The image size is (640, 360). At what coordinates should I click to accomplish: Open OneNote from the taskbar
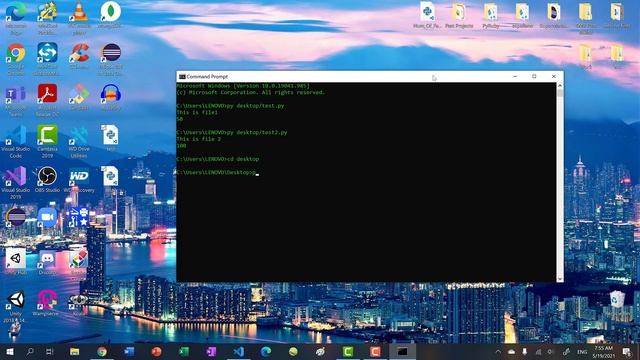211,351
